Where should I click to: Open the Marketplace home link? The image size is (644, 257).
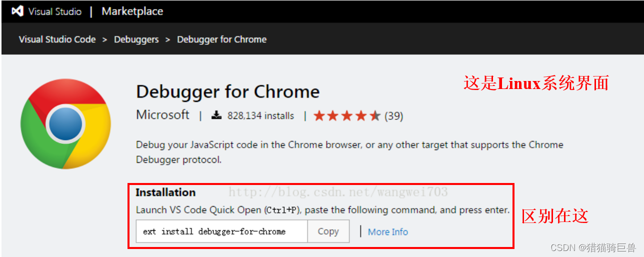[x=132, y=11]
